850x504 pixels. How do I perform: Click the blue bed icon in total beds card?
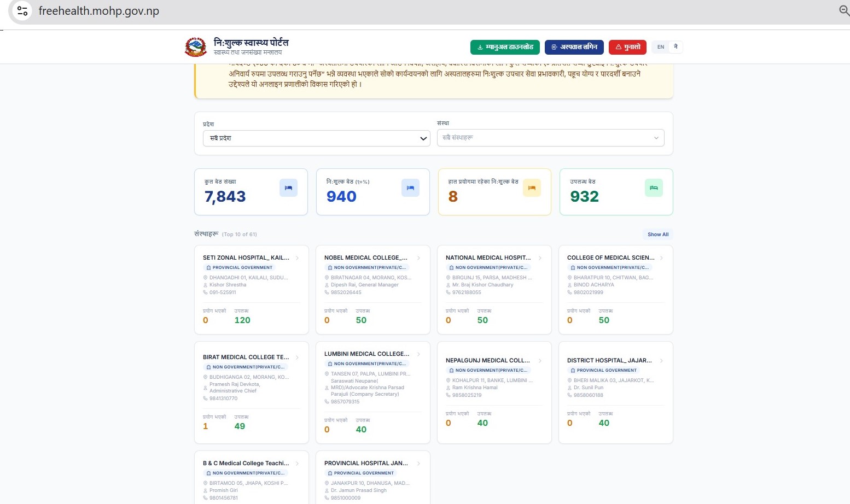point(288,188)
